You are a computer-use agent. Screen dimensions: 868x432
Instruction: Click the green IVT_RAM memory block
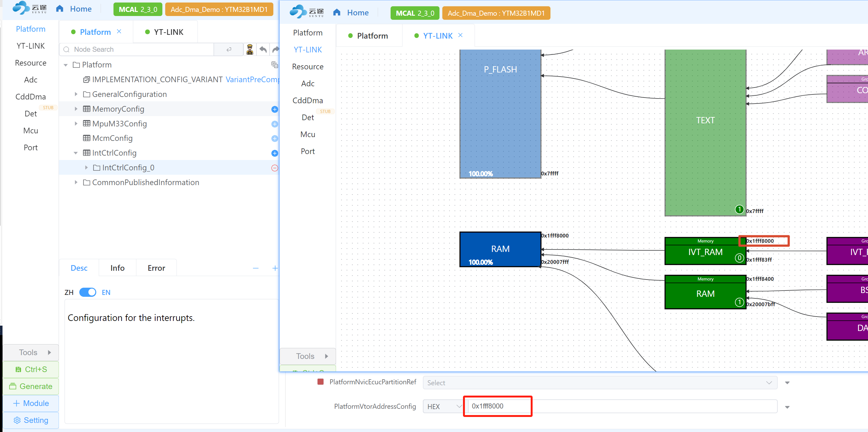coord(705,251)
